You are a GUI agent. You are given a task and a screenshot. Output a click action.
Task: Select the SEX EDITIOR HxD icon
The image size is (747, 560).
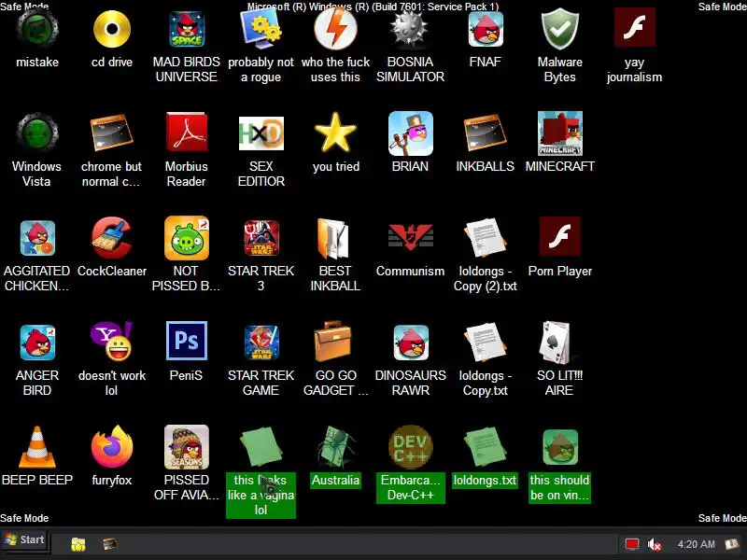pyautogui.click(x=261, y=133)
